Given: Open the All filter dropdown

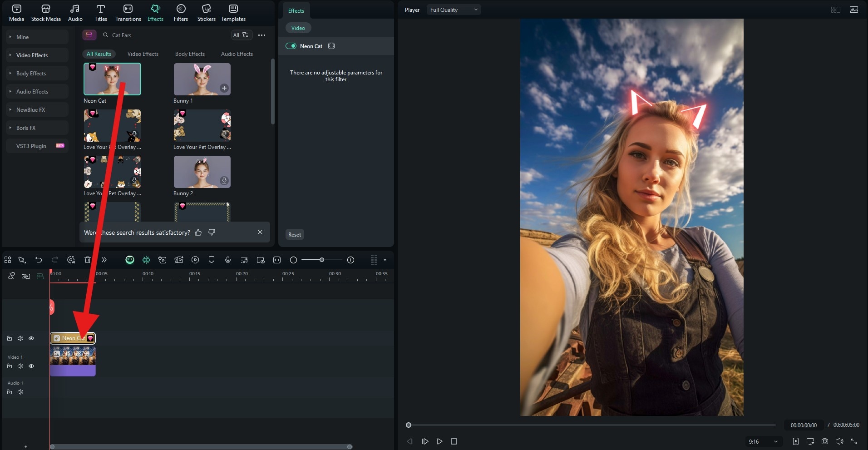Looking at the screenshot, I should [x=241, y=35].
